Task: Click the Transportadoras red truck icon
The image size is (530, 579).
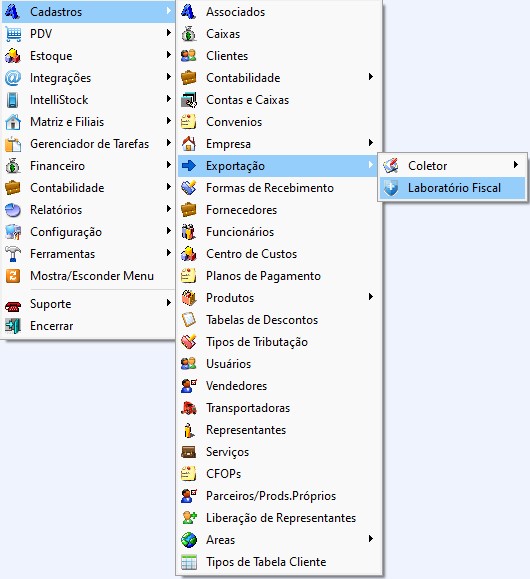Action: (x=189, y=408)
